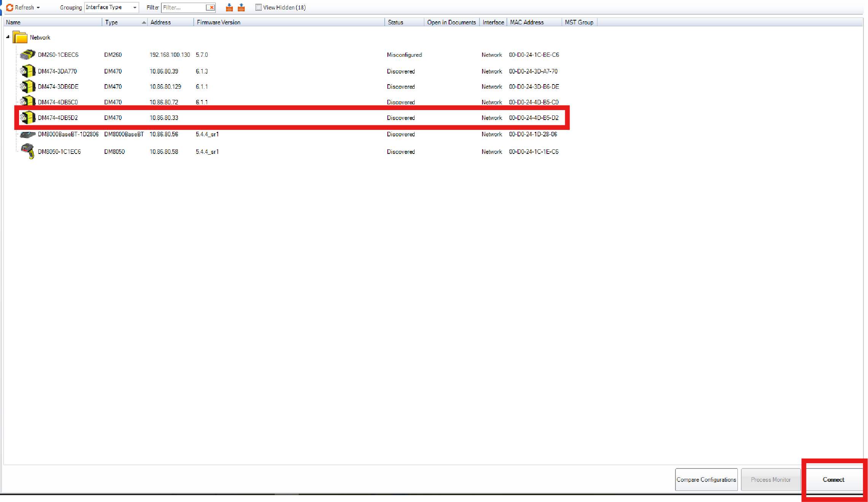
Task: Collapse the Network tree group
Action: click(x=8, y=37)
